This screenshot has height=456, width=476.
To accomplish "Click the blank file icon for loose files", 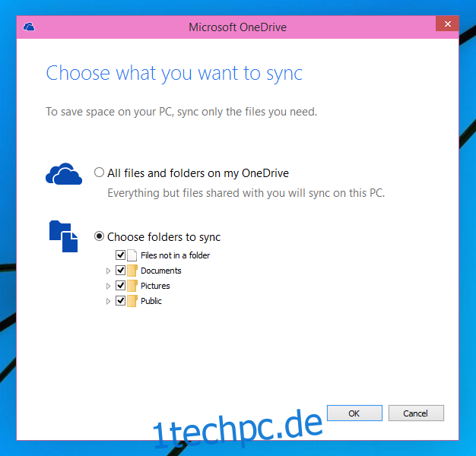I will (132, 255).
